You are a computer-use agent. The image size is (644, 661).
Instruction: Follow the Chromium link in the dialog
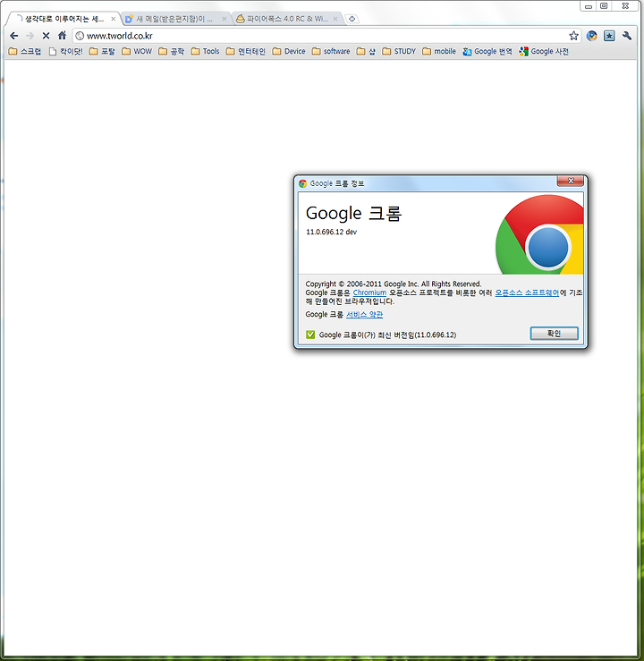pos(369,292)
